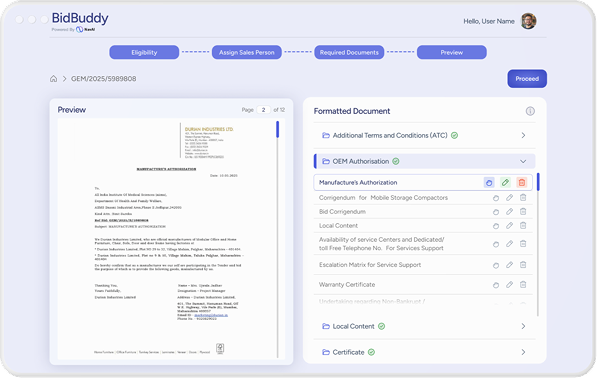This screenshot has width=597, height=378.
Task: Select Availability of service Centers row
Action: (x=423, y=244)
